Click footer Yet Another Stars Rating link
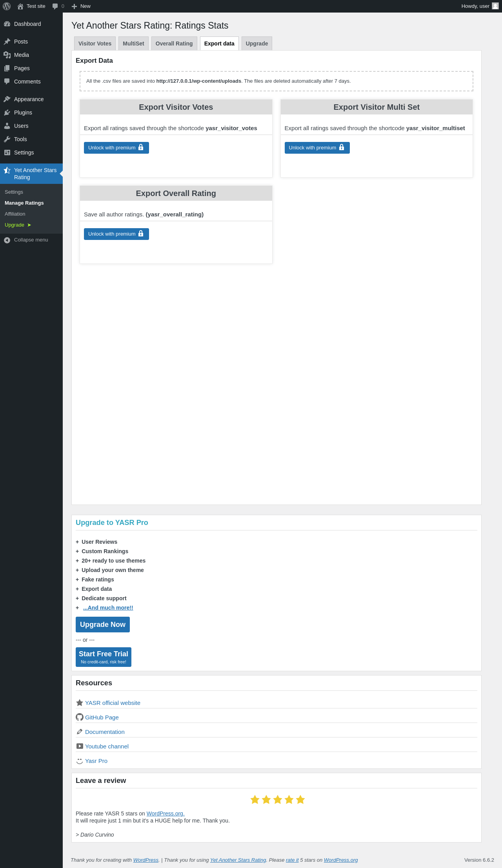Image resolution: width=502 pixels, height=868 pixels. 238,860
